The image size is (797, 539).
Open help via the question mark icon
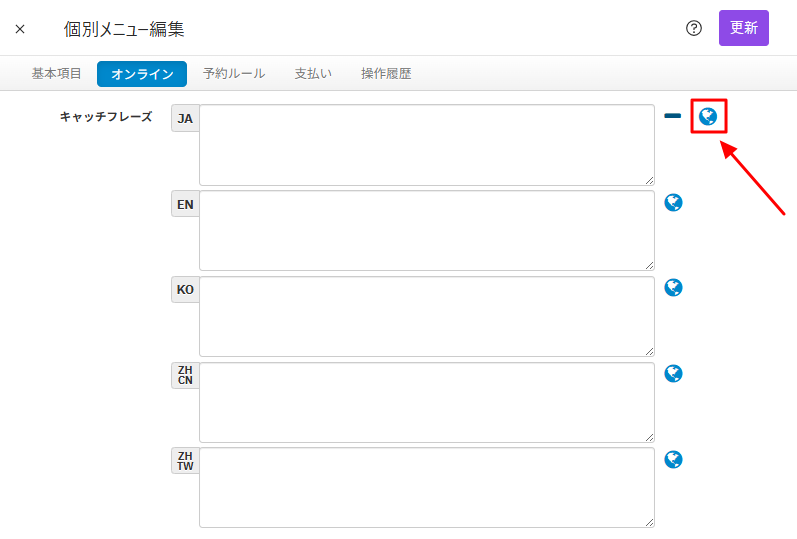[x=694, y=28]
